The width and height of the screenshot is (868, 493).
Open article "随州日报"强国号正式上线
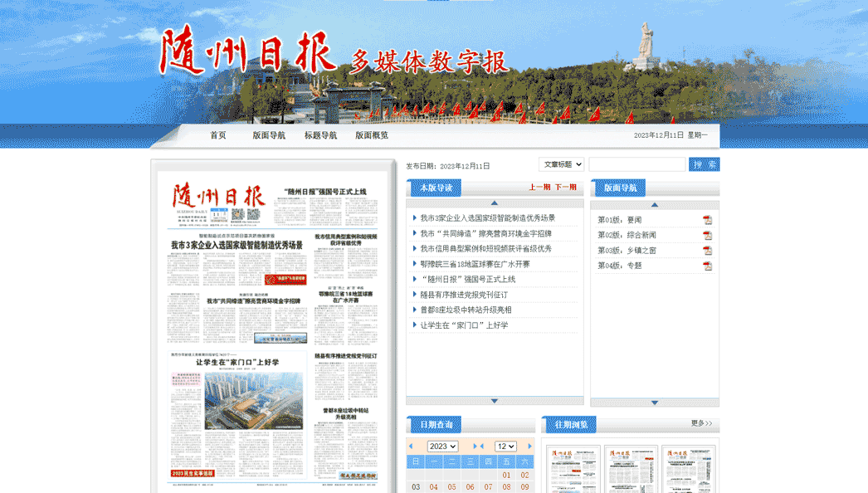[468, 279]
